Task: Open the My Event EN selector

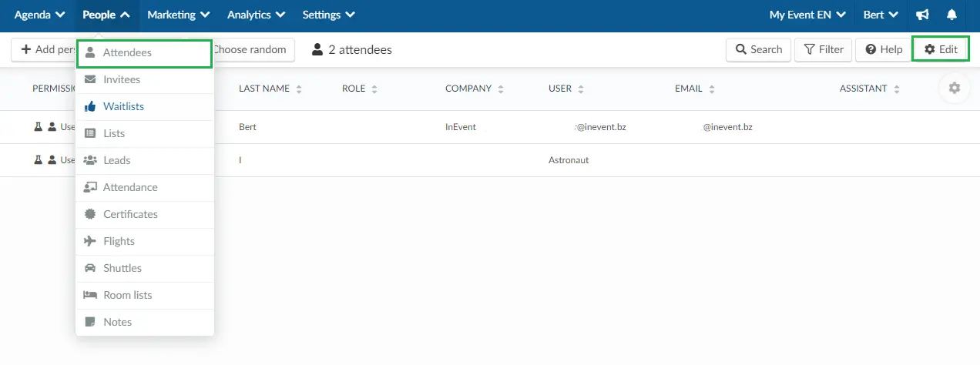Action: pos(808,15)
